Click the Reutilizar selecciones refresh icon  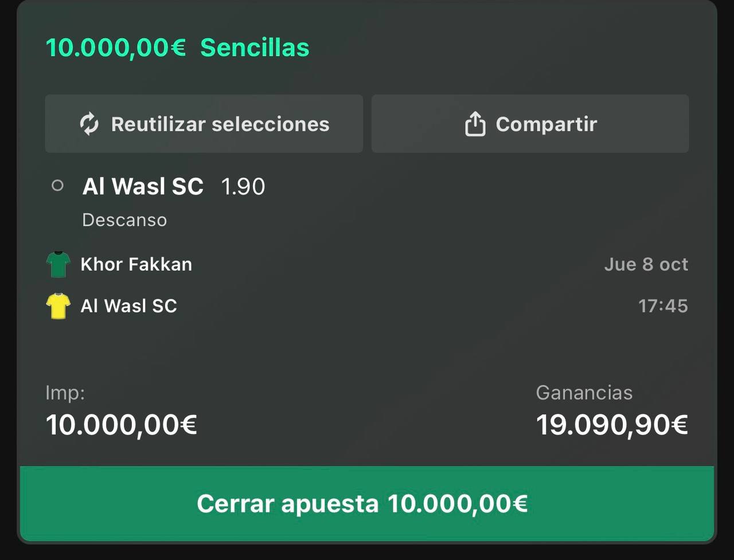(89, 124)
